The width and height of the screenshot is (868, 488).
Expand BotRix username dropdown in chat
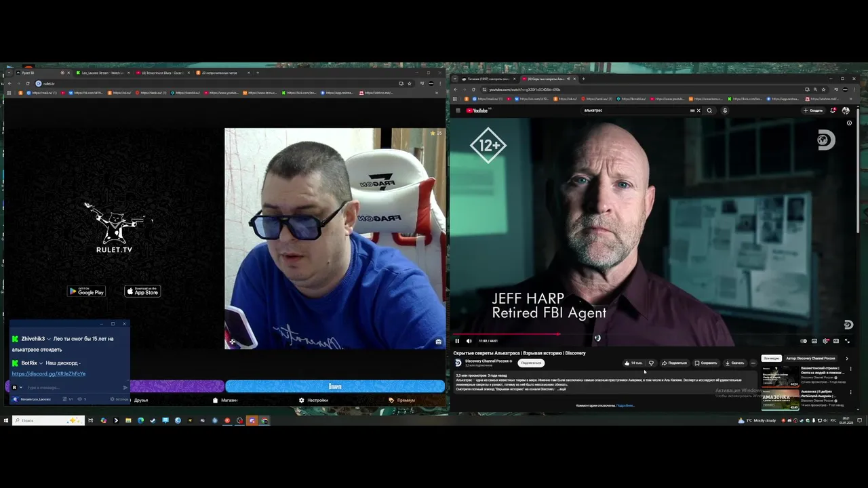(41, 363)
